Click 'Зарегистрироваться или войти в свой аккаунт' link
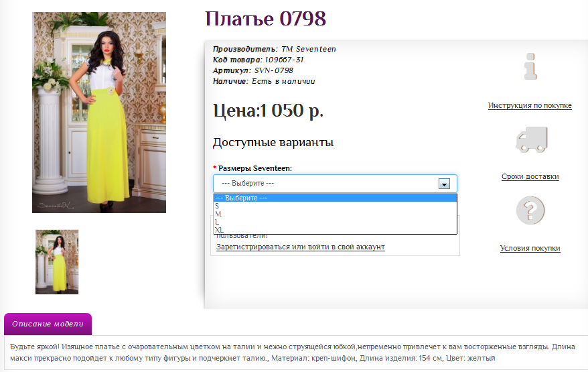This screenshot has width=588, height=372. (x=300, y=247)
